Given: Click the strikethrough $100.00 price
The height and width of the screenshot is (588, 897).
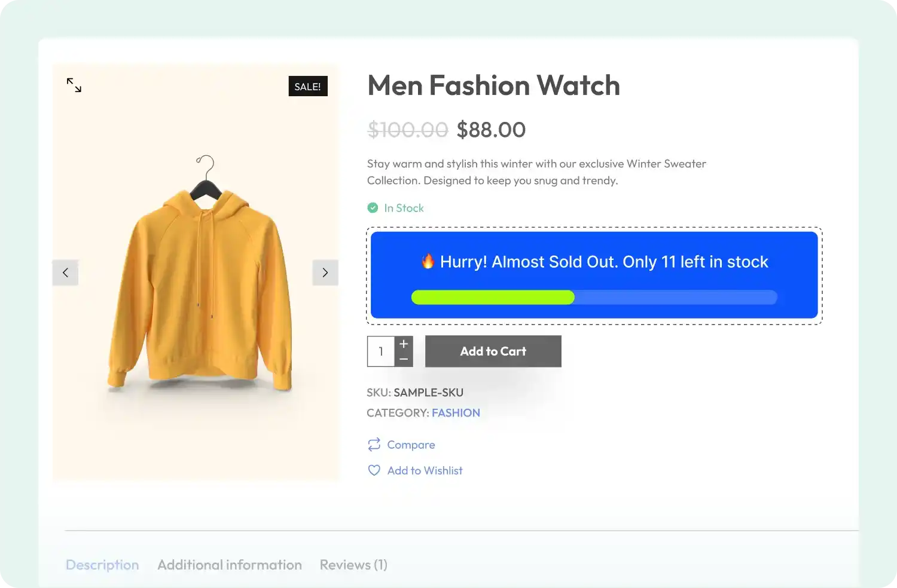Looking at the screenshot, I should [x=408, y=129].
